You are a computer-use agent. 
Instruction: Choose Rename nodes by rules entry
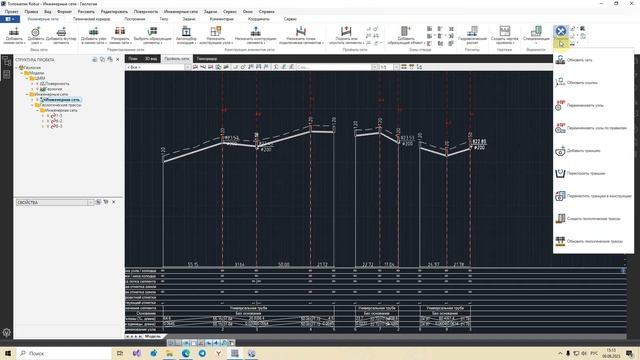tap(593, 128)
